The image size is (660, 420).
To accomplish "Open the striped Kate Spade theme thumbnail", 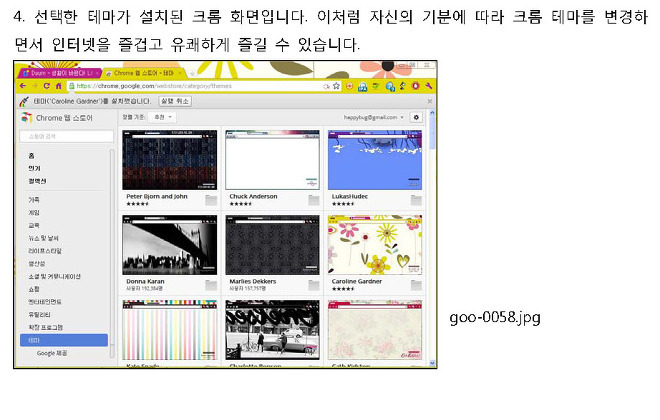I will [170, 330].
